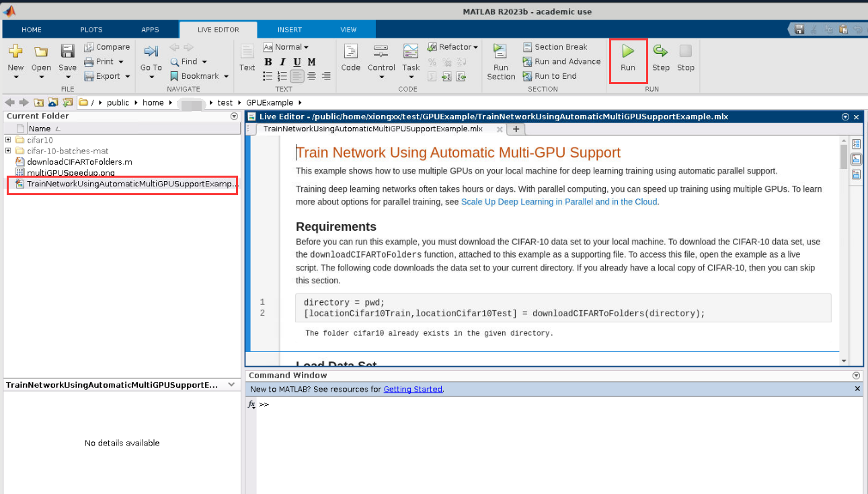Toggle bold text formatting
This screenshot has height=494, width=868.
pyautogui.click(x=268, y=62)
